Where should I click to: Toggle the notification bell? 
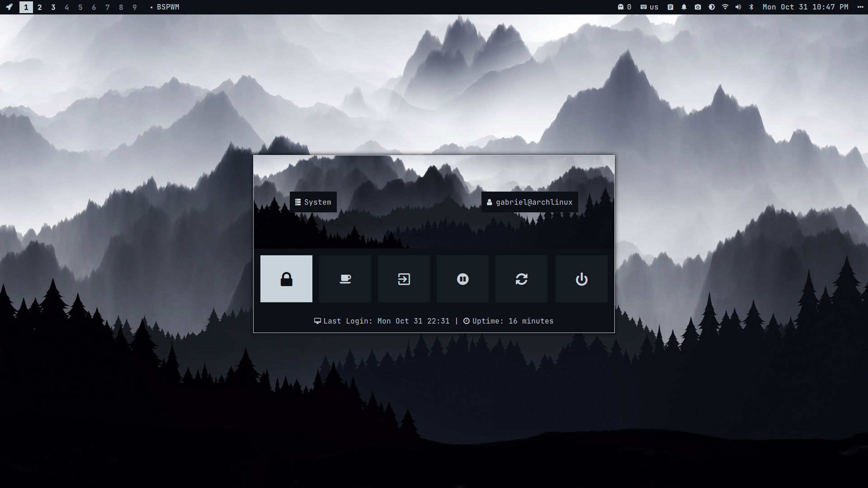coord(684,7)
